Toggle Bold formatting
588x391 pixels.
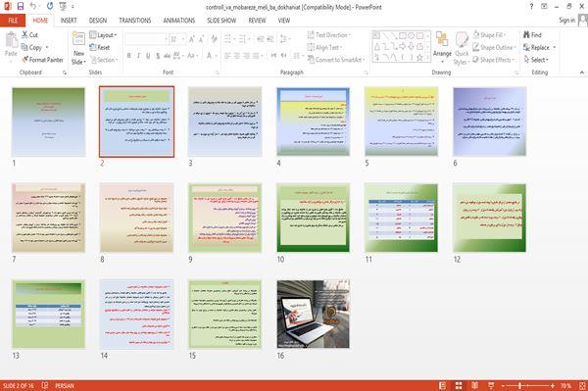click(x=129, y=56)
